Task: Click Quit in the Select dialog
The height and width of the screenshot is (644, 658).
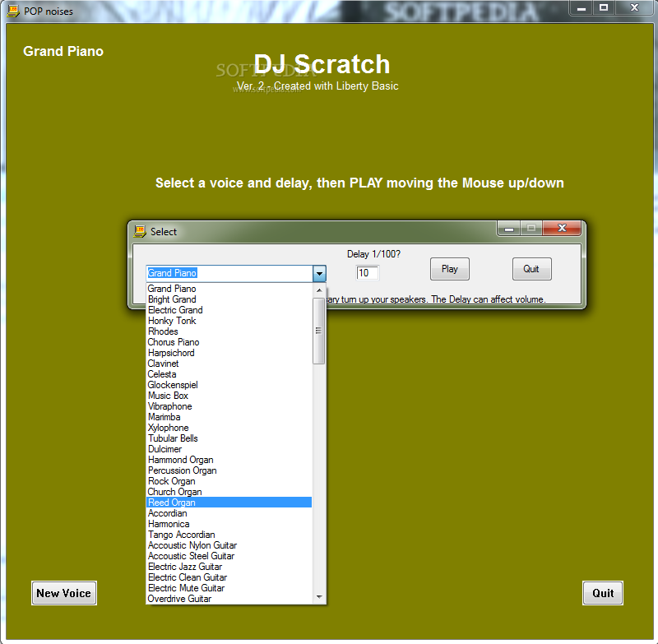Action: pos(531,269)
